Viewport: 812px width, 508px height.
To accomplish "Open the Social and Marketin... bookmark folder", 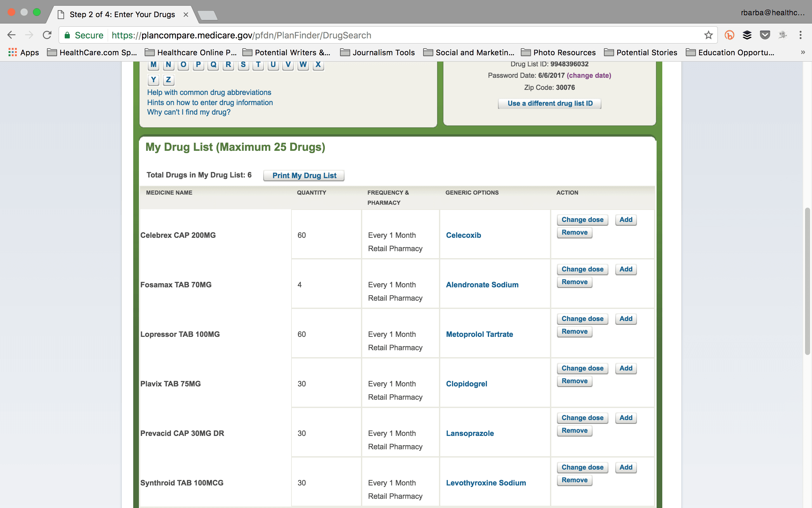I will 469,52.
